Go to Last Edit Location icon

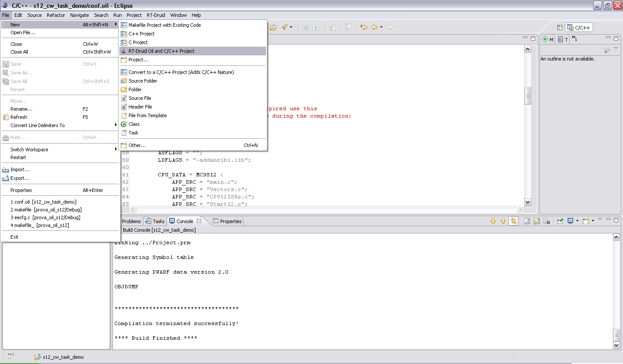[x=364, y=27]
